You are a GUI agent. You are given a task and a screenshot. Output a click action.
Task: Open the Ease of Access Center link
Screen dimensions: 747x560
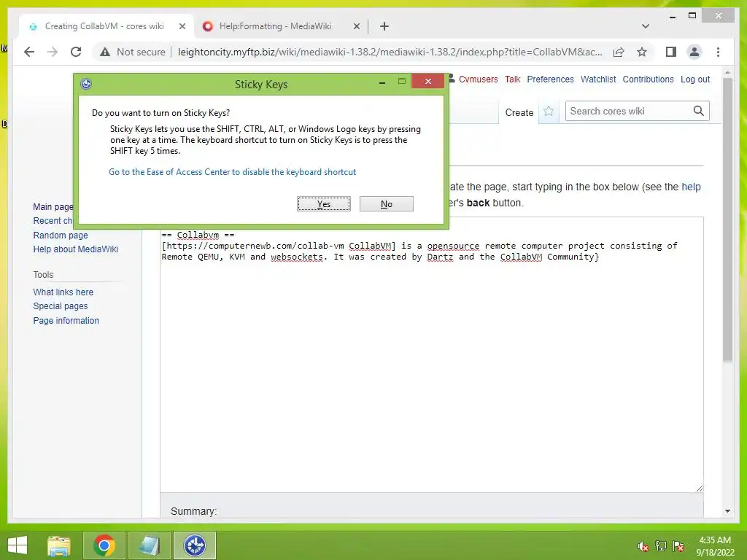[x=233, y=172]
